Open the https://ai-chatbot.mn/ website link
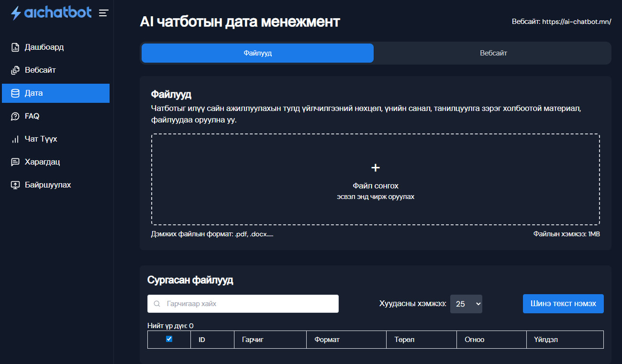Image resolution: width=622 pixels, height=364 pixels. (577, 22)
